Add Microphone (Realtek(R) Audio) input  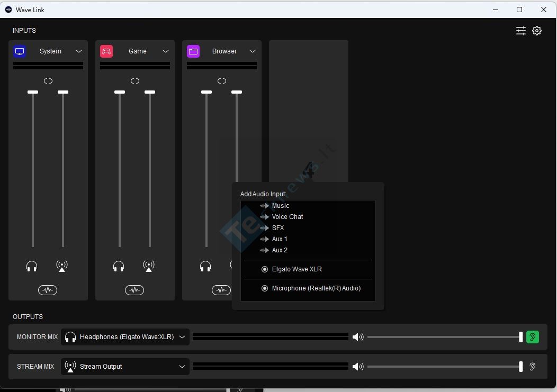pos(316,288)
